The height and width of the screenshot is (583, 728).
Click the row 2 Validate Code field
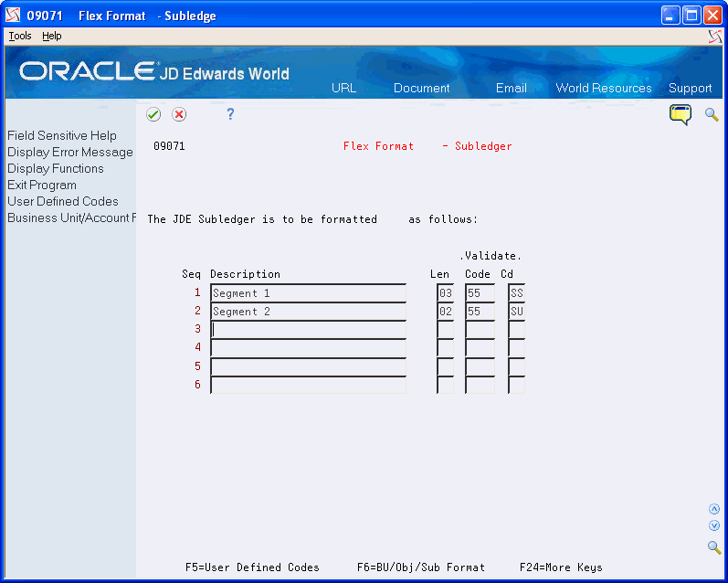[x=480, y=312]
